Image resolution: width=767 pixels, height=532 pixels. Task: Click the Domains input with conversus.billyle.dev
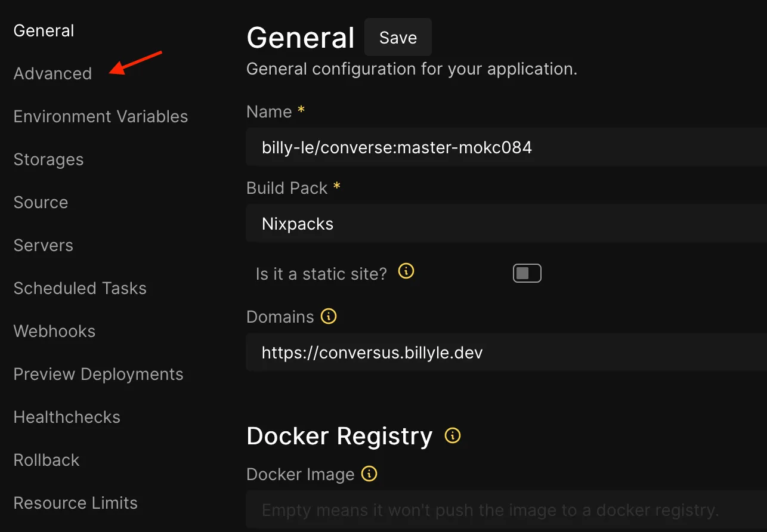pos(506,352)
